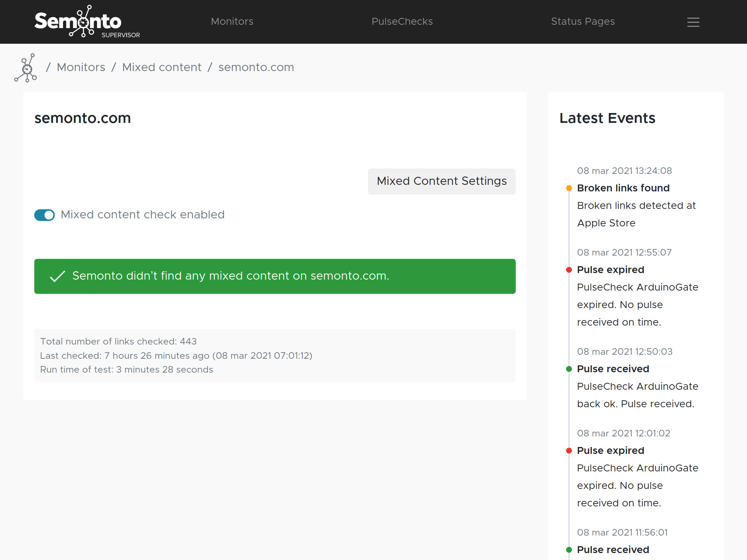Open the Monitors navigation item
The height and width of the screenshot is (560, 747).
(232, 22)
